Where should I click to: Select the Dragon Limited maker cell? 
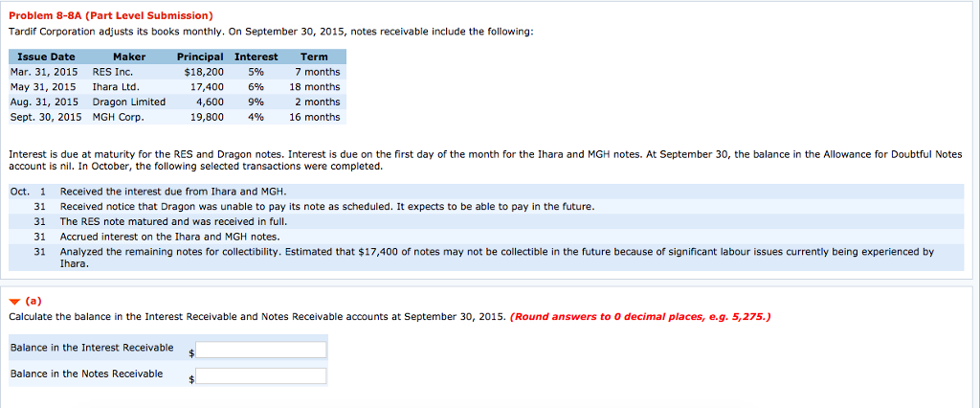point(128,102)
